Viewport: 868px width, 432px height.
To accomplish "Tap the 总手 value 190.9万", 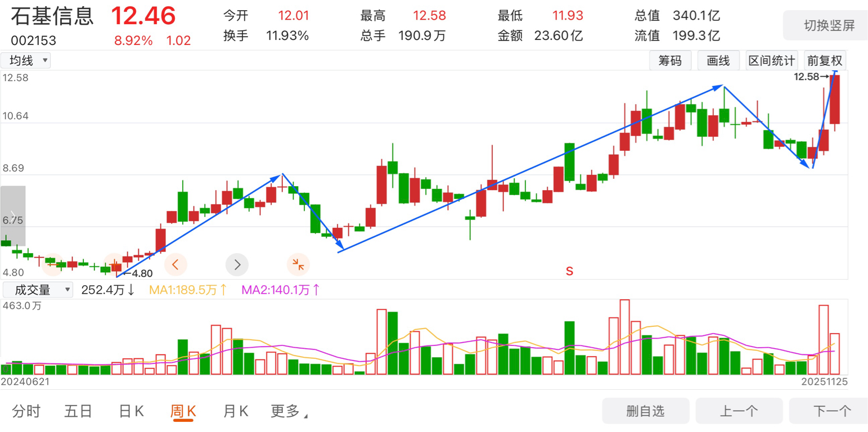I will pos(422,36).
